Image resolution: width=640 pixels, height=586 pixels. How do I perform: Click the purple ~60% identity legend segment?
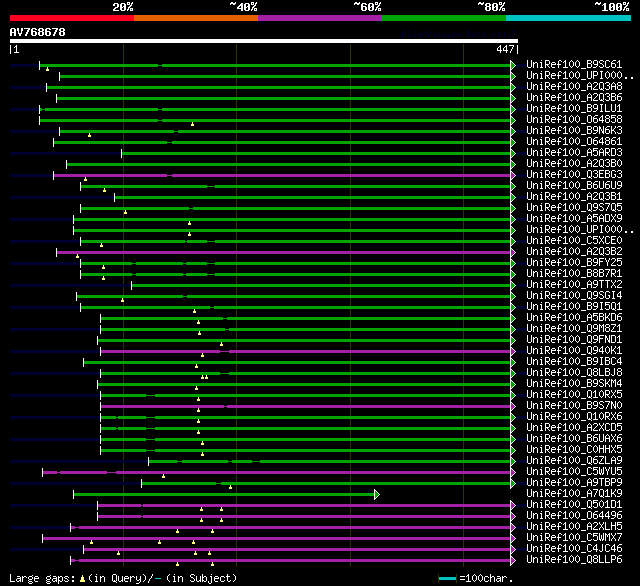coord(320,18)
